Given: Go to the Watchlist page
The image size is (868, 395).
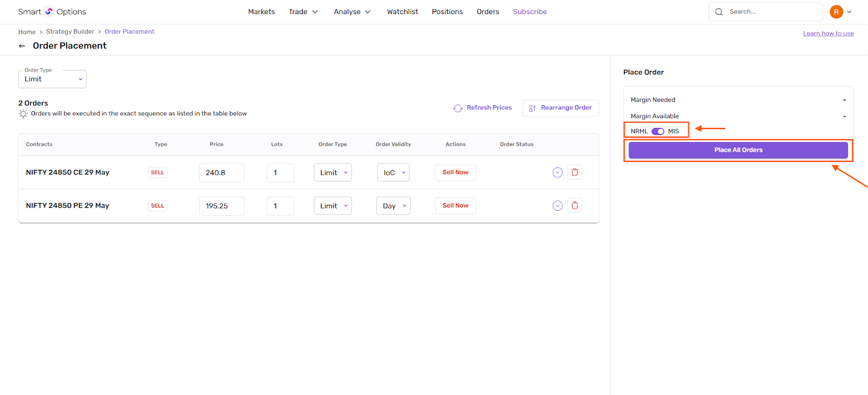Looking at the screenshot, I should [403, 12].
